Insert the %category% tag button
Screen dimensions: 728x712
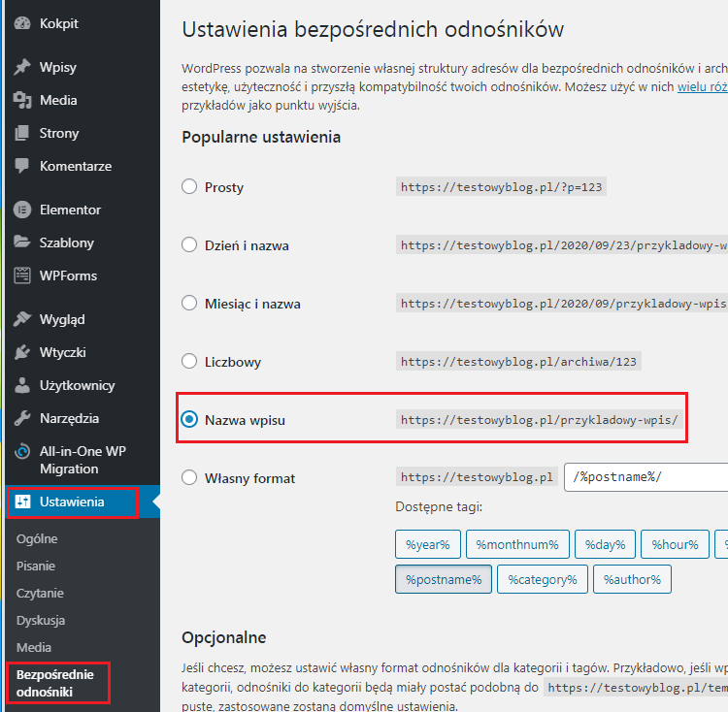tap(543, 579)
